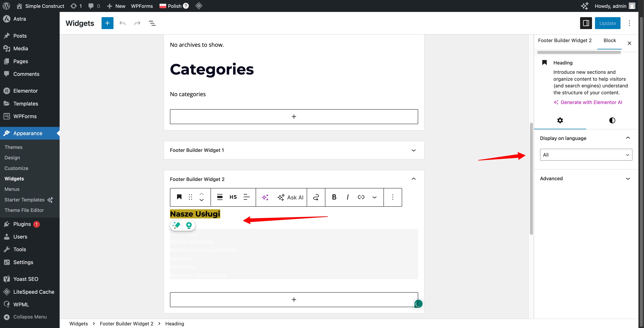Click the WordPress logo in the admin bar

tap(6, 6)
